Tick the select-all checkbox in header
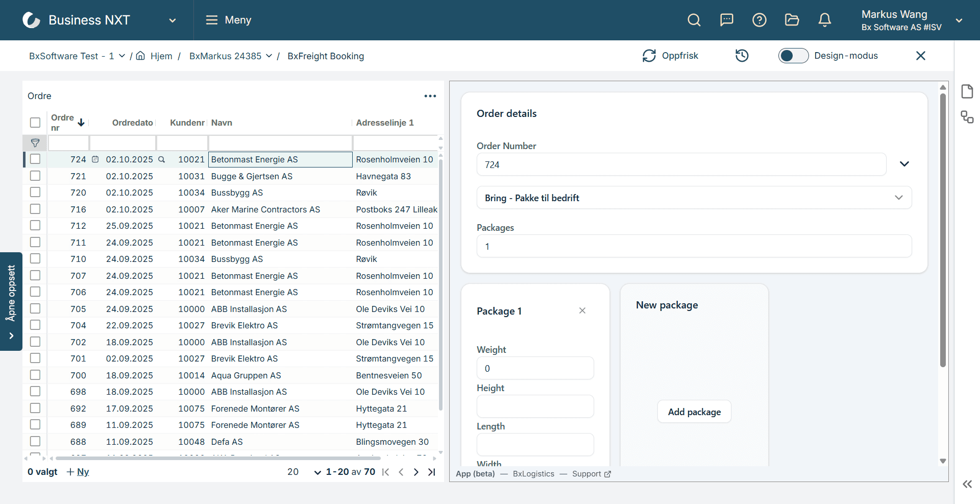Viewport: 980px width, 504px height. [35, 123]
